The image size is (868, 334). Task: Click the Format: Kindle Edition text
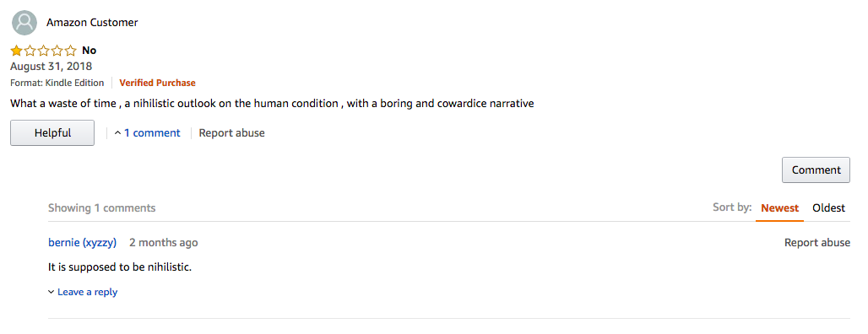click(x=57, y=83)
